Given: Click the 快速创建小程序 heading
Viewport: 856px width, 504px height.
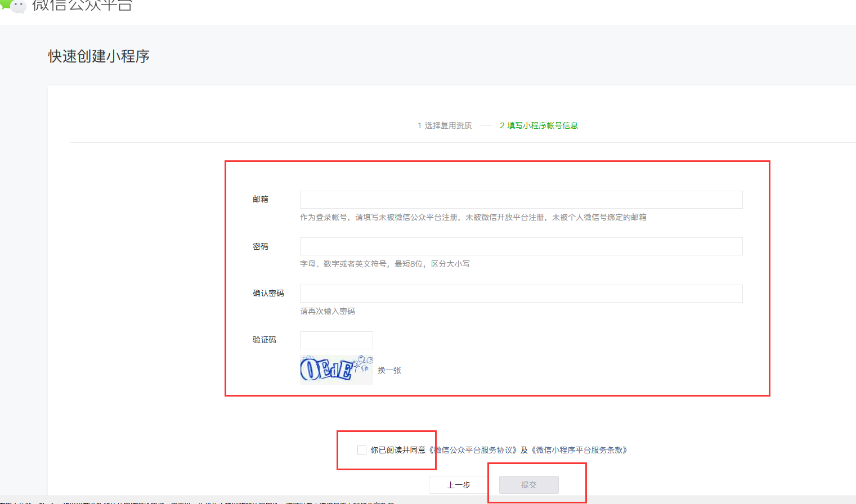Looking at the screenshot, I should [x=99, y=56].
